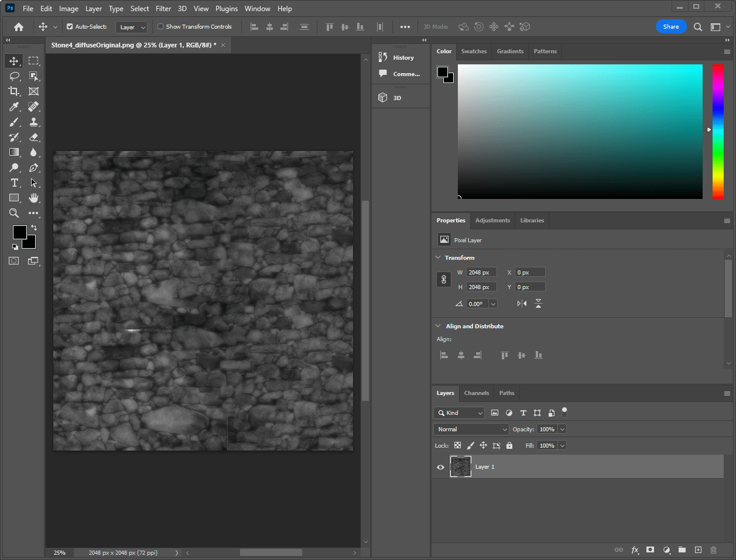
Task: Select the Eyedropper tool
Action: point(14,106)
